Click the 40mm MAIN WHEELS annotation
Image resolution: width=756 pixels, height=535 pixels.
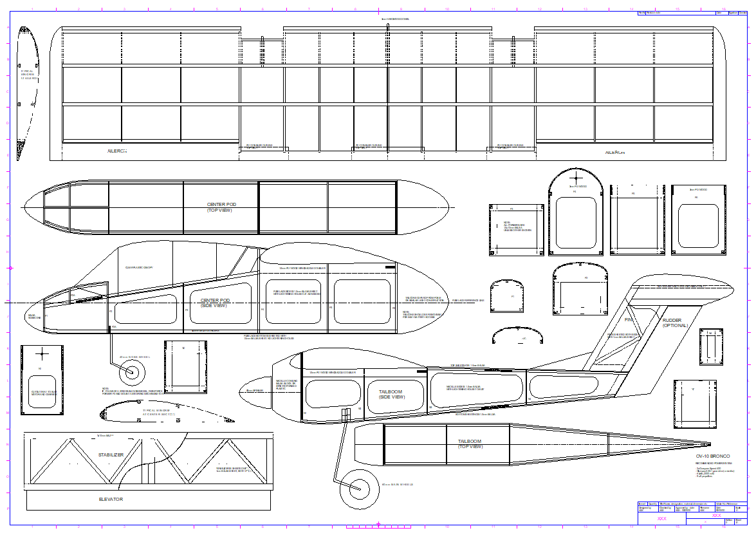[398, 484]
